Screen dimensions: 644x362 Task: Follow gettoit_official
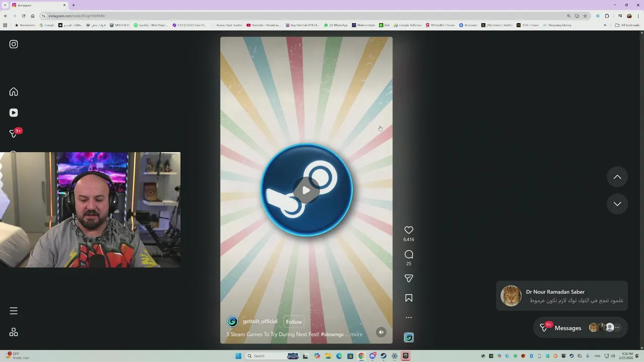(294, 322)
